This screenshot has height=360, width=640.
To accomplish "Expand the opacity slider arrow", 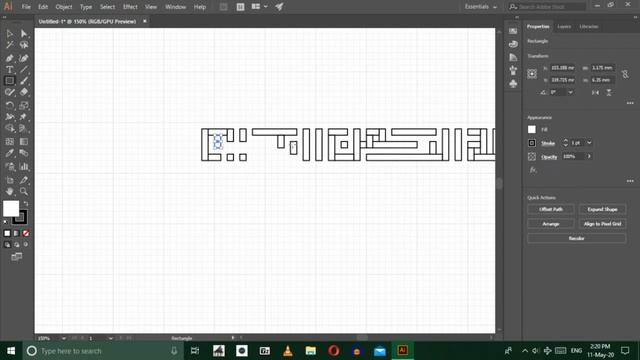I will (589, 156).
